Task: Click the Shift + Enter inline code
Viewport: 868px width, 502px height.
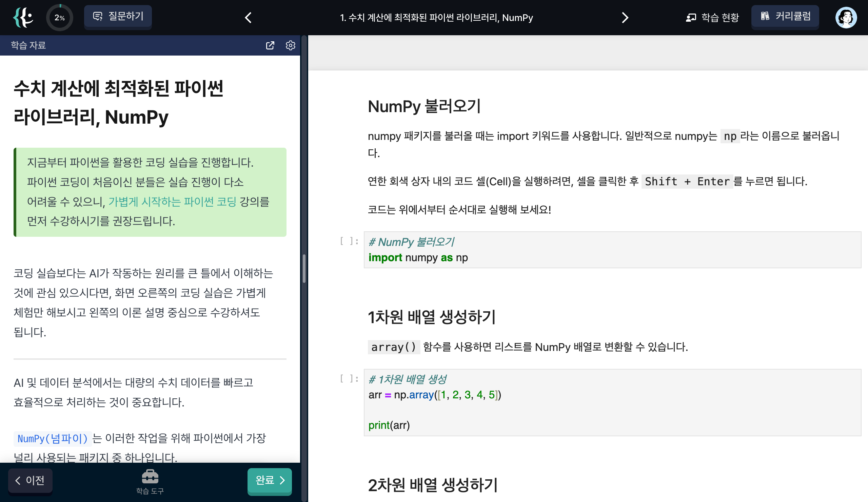Action: pos(687,181)
